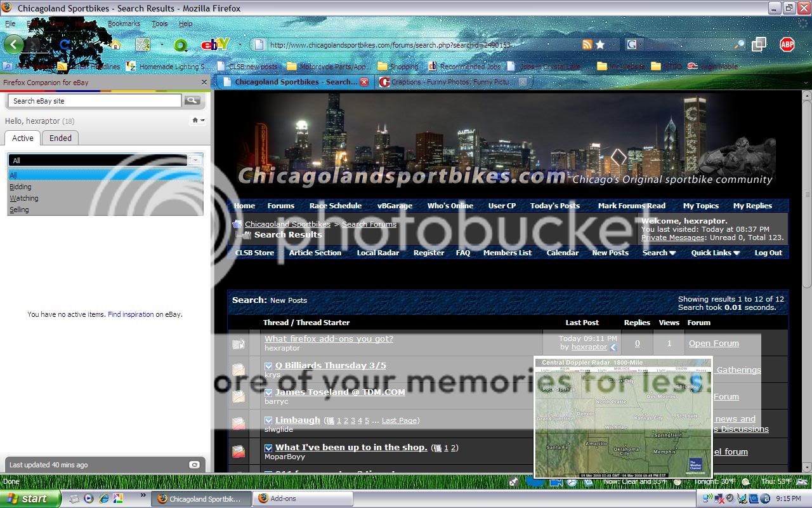The image size is (812, 508).
Task: Click the go-to-last-post arrow beside hexraptor
Action: 613,347
